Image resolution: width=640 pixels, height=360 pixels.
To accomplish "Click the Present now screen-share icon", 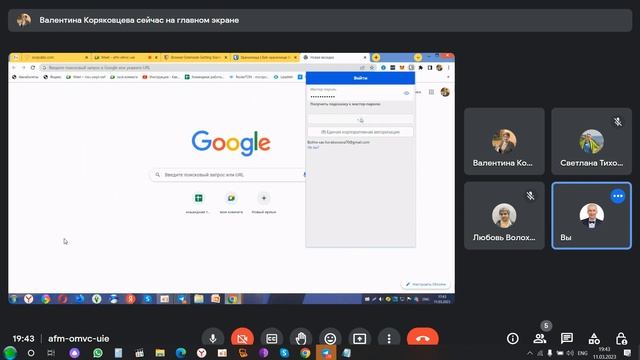I will tap(360, 338).
